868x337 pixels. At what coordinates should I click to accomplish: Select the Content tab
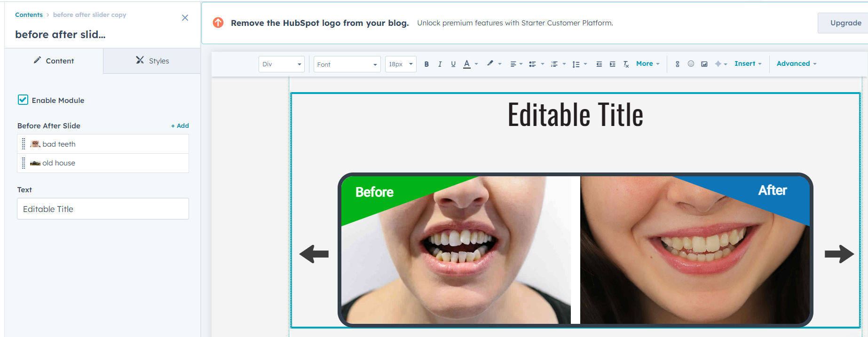pyautogui.click(x=54, y=61)
